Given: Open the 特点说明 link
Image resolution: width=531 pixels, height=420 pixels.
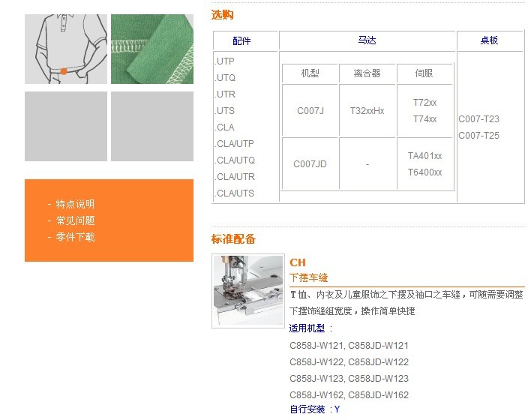Looking at the screenshot, I should (x=75, y=204).
